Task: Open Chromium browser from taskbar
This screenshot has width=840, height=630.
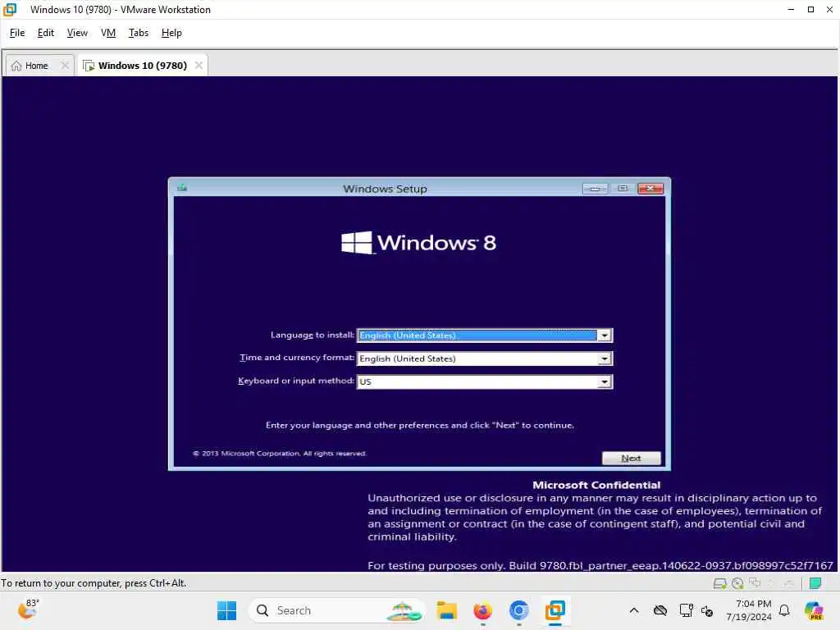Action: [x=518, y=610]
